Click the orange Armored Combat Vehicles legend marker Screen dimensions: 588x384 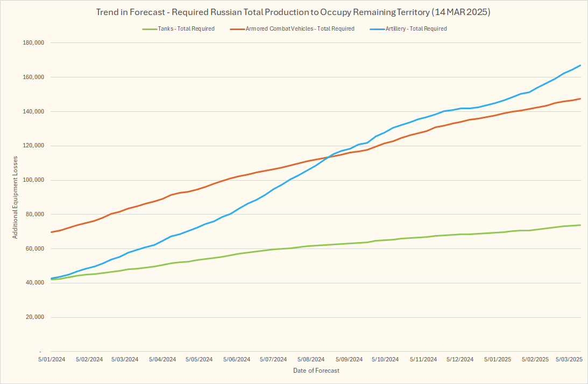[x=237, y=29]
